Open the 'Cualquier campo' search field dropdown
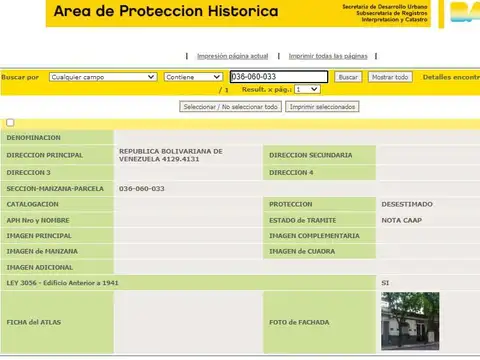Viewport: 480px width, 360px height. (103, 77)
